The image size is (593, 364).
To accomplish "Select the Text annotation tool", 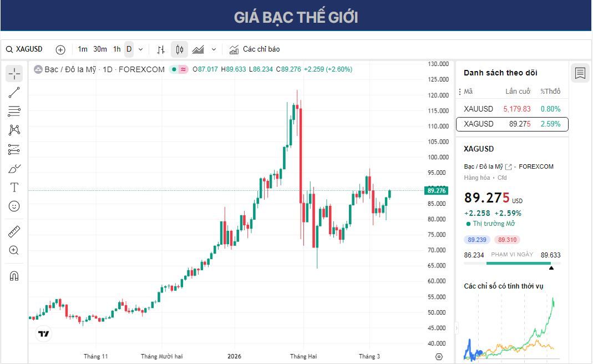I will tap(14, 188).
